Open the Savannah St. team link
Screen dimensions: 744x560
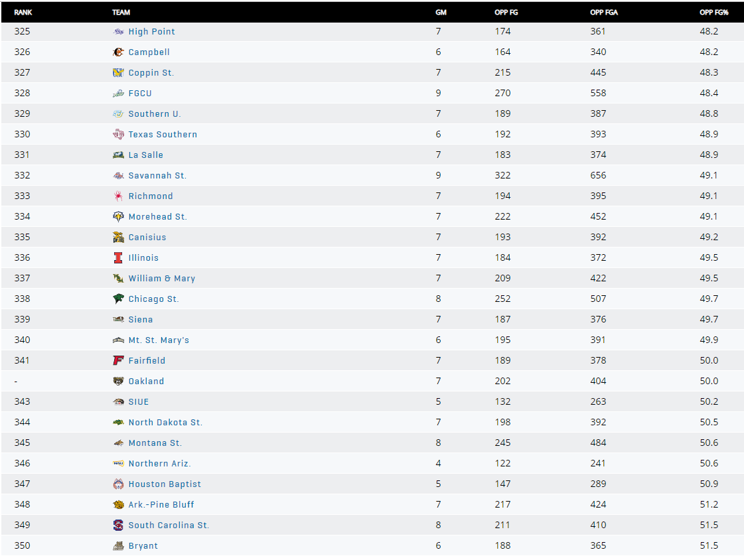(157, 176)
